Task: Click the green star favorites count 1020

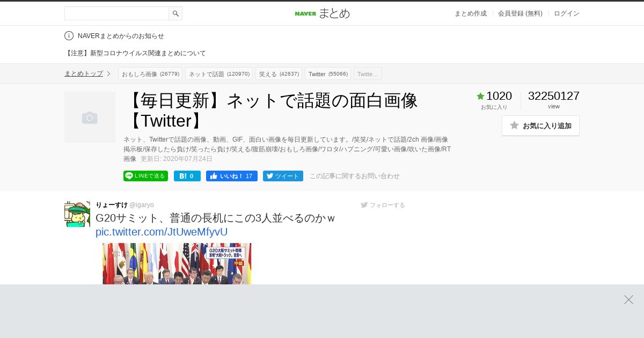Action: pos(494,96)
